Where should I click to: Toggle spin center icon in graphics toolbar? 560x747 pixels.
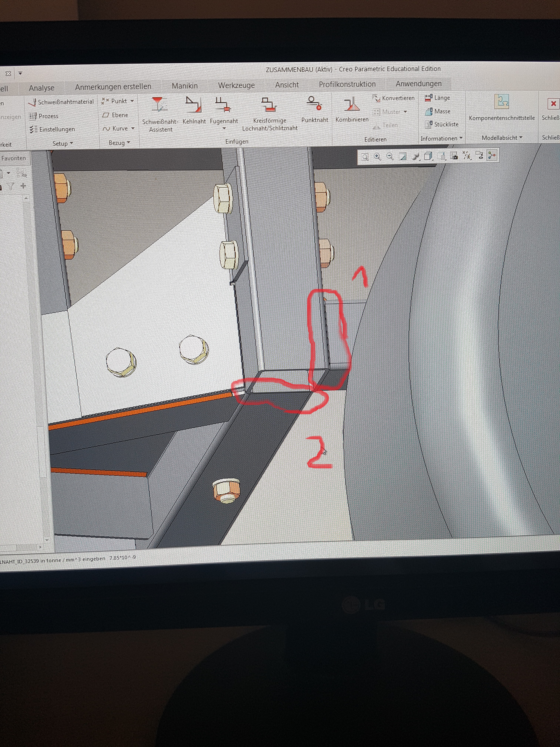(492, 155)
